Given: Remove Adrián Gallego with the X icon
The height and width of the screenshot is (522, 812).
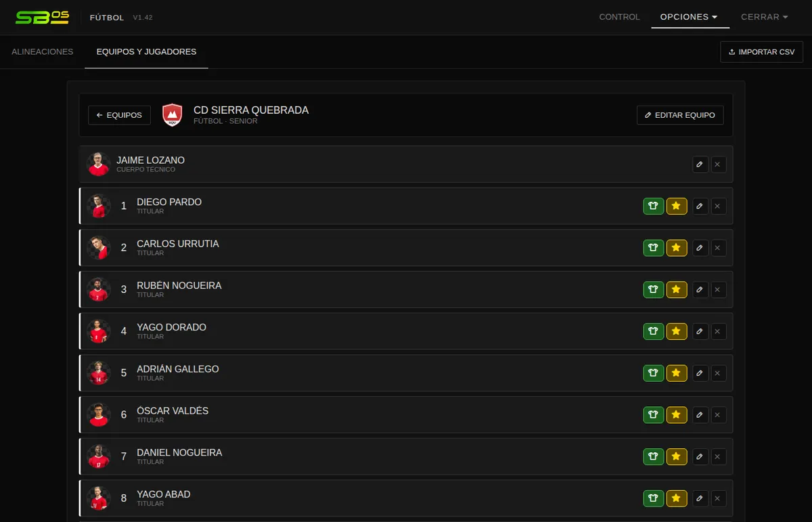Looking at the screenshot, I should pyautogui.click(x=718, y=373).
